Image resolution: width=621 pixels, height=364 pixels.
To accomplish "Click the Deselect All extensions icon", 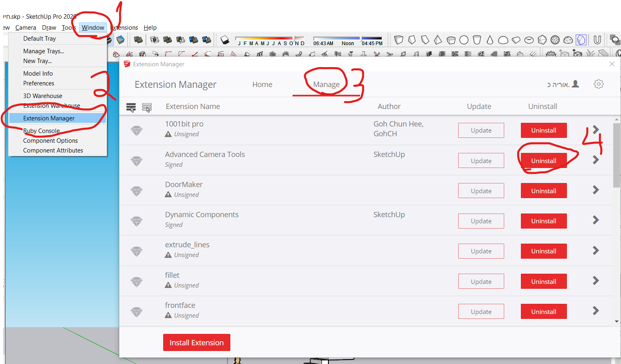I will point(147,107).
